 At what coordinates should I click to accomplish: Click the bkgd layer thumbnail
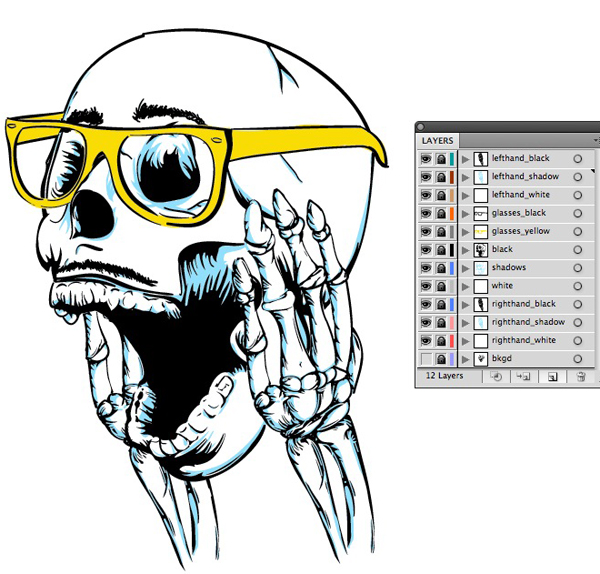(481, 359)
